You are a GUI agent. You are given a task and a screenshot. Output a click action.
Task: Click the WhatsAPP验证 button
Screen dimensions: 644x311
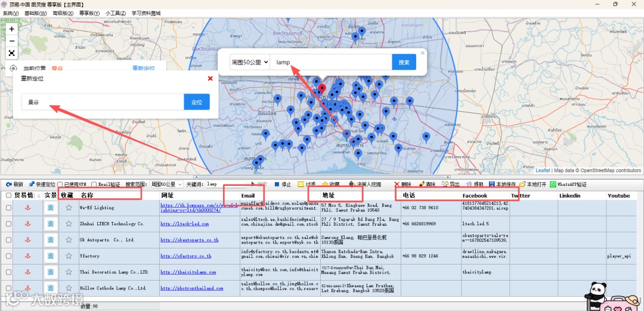[568, 185]
